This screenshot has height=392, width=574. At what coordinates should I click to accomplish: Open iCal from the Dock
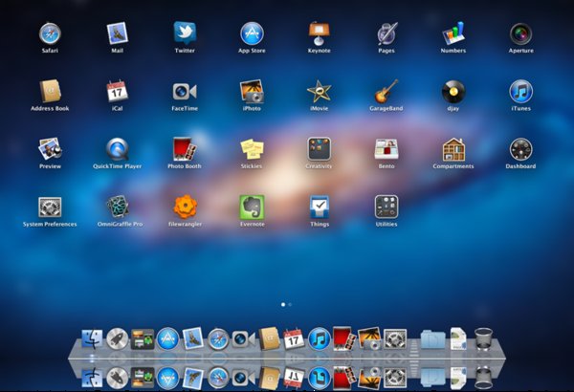pos(294,338)
